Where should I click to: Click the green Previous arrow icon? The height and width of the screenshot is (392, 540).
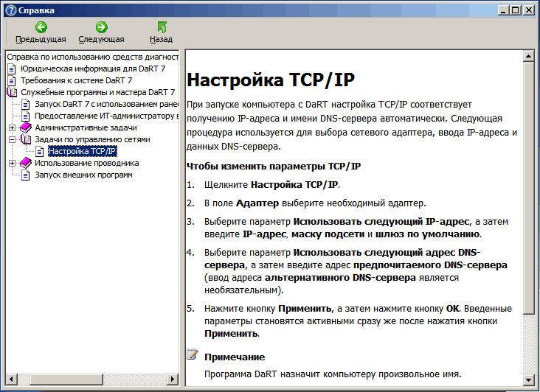tap(41, 27)
